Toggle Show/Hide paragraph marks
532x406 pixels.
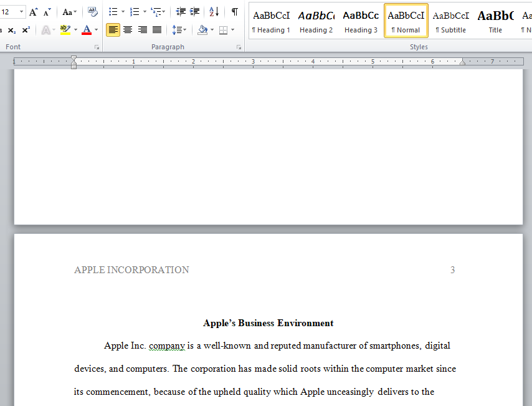[x=234, y=12]
